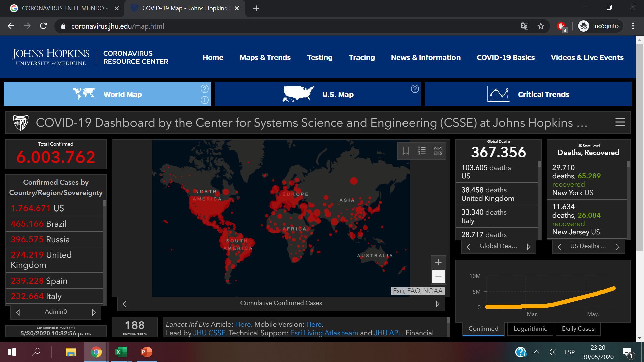Image resolution: width=644 pixels, height=362 pixels.
Task: Bookmark this page with star icon
Action: 541,26
